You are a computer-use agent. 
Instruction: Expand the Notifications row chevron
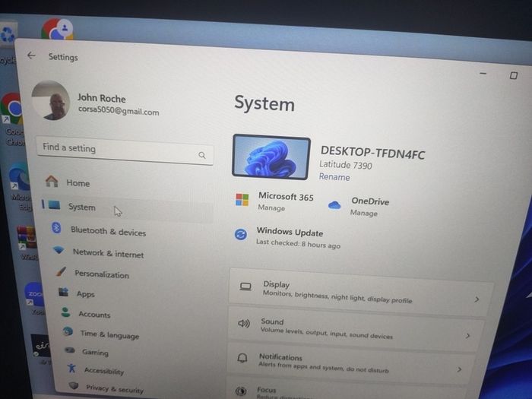(459, 369)
